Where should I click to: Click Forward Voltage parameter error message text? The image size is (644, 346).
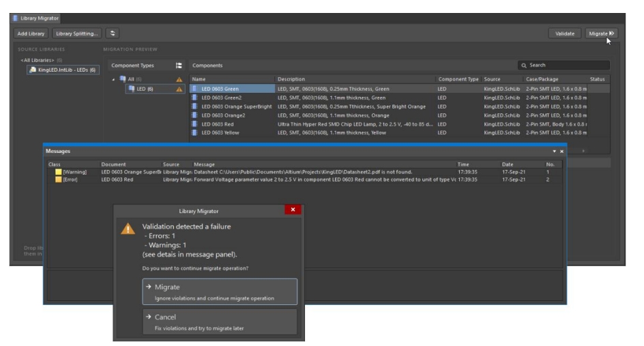coord(325,179)
